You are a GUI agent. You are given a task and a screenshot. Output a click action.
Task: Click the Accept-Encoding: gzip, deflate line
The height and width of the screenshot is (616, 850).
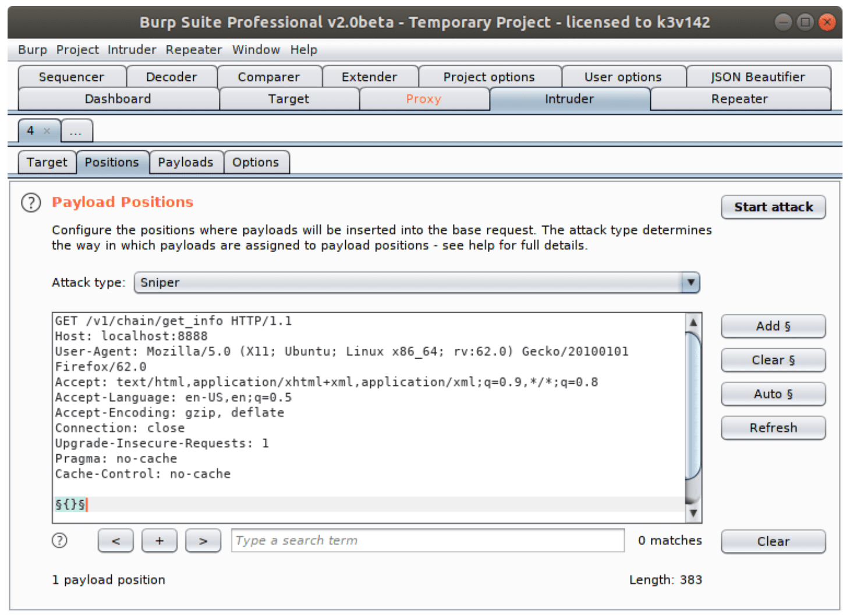169,413
